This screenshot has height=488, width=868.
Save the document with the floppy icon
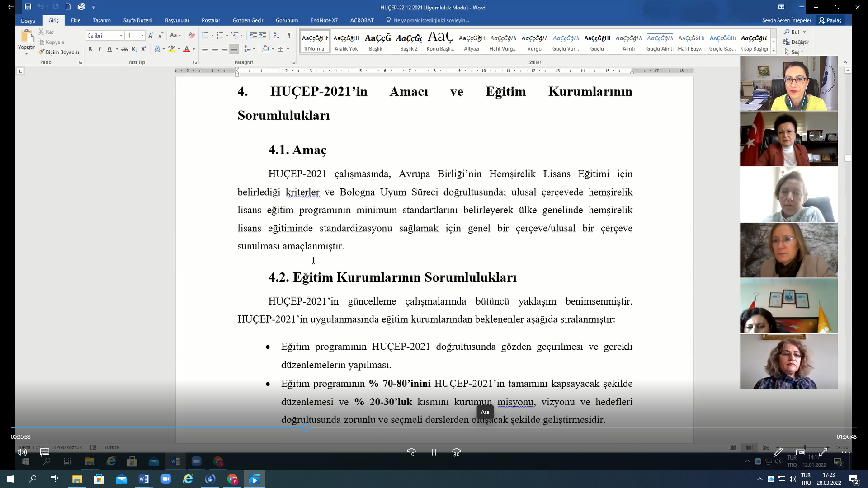28,7
